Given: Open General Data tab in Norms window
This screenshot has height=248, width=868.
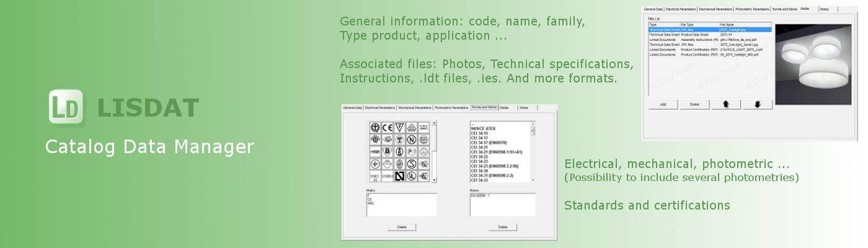Looking at the screenshot, I should pos(353,108).
